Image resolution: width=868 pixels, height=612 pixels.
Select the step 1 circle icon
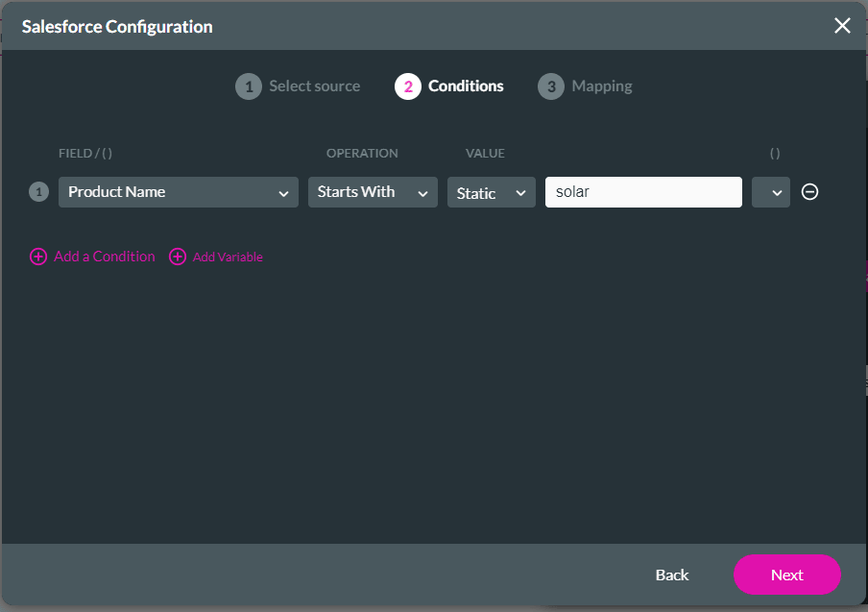click(x=248, y=86)
